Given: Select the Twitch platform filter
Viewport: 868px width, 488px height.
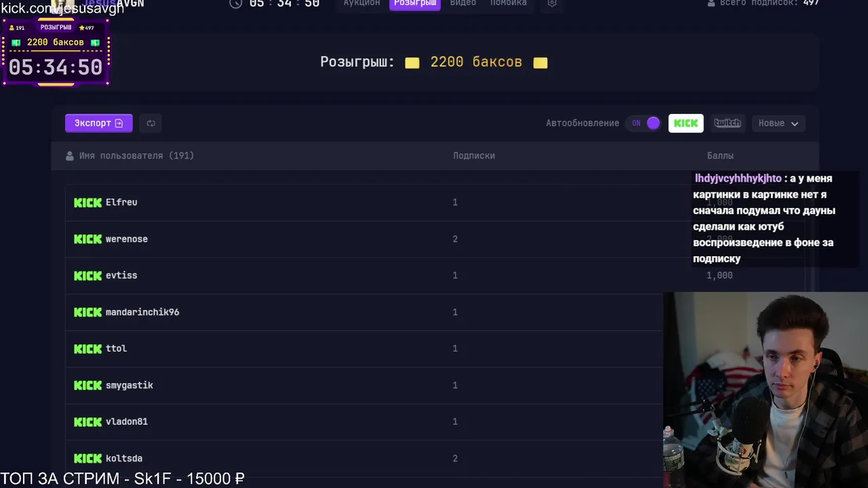Looking at the screenshot, I should [x=727, y=123].
